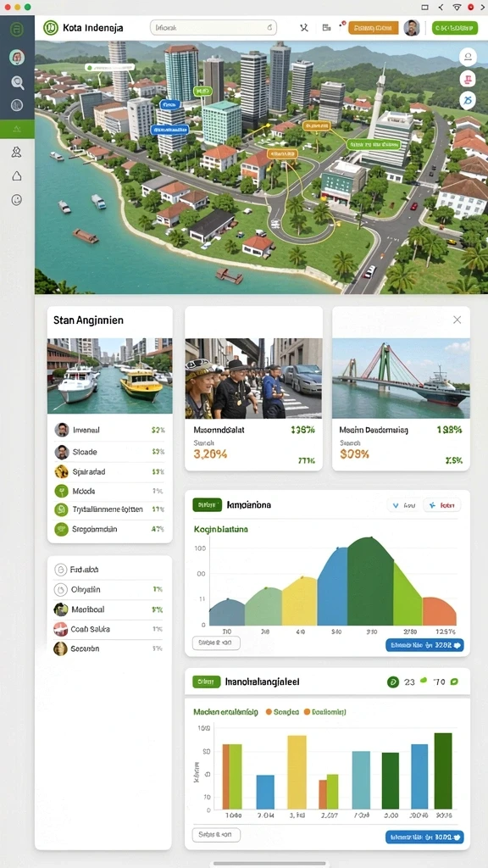Viewport: 488px width, 868px height.
Task: Click the blue map overlay circle button
Action: pyautogui.click(x=468, y=100)
